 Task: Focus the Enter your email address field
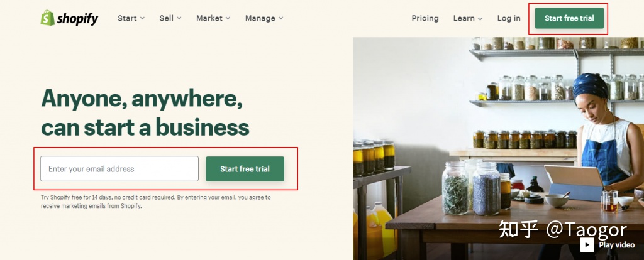119,169
